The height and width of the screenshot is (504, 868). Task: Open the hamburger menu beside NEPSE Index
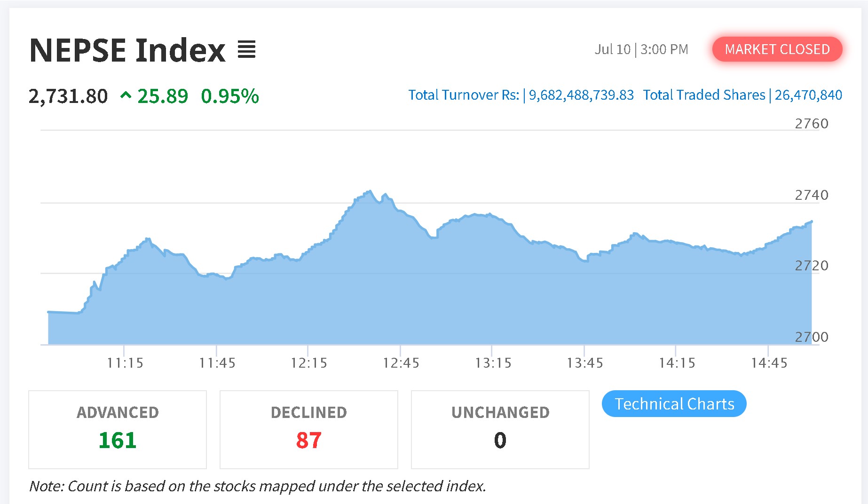(246, 50)
